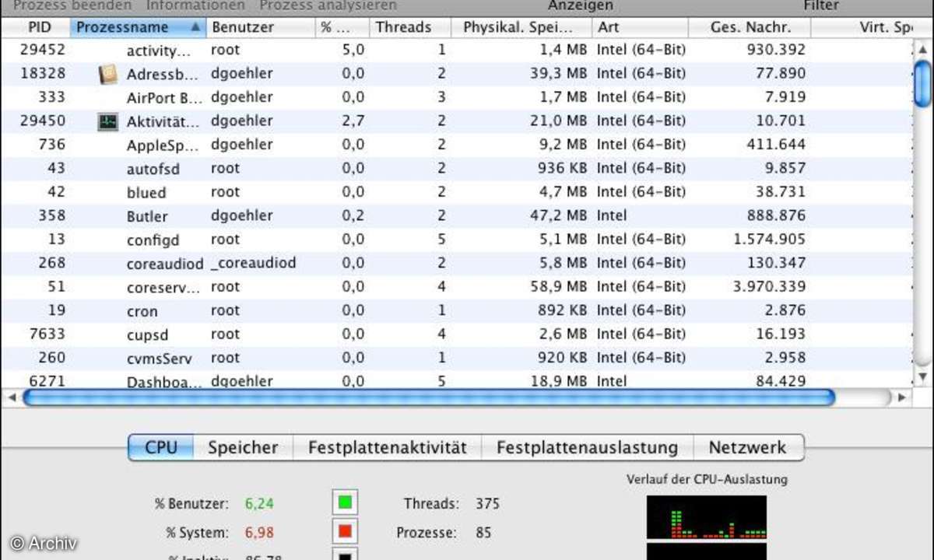Viewport: 934px width, 560px height.
Task: Open the Anzeigen selection
Action: (x=581, y=5)
